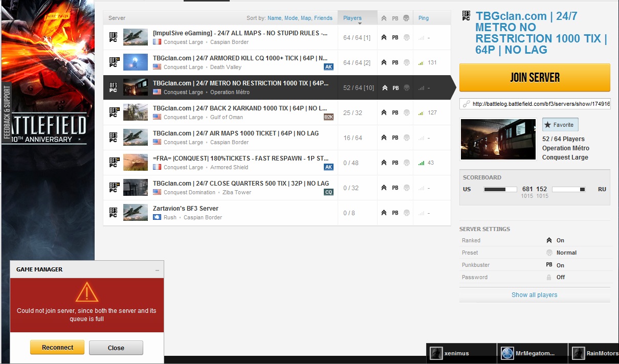Click US team score bar
This screenshot has width=619, height=364.
pyautogui.click(x=501, y=189)
